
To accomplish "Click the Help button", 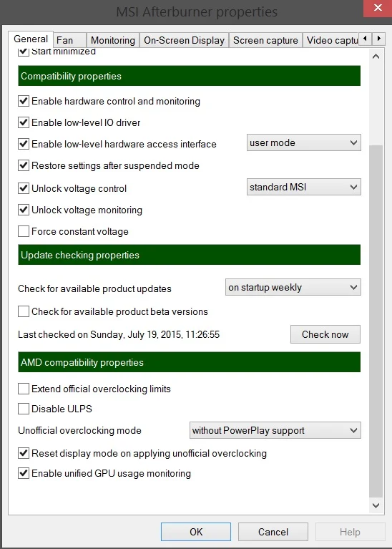I will tap(350, 532).
